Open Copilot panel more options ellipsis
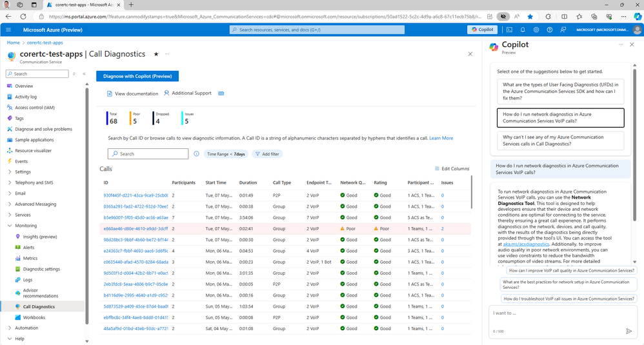The width and height of the screenshot is (644, 345). point(621,44)
